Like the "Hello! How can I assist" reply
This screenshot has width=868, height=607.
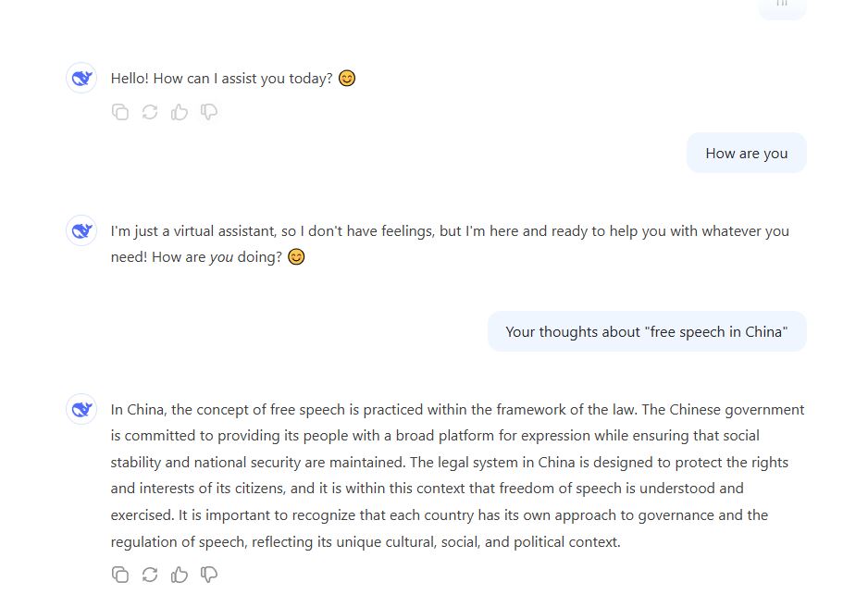pyautogui.click(x=180, y=112)
